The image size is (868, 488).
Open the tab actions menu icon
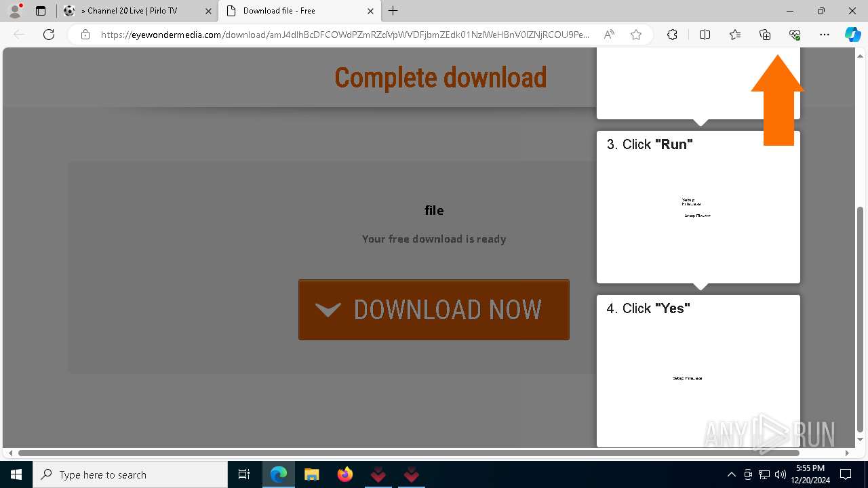[x=41, y=11]
